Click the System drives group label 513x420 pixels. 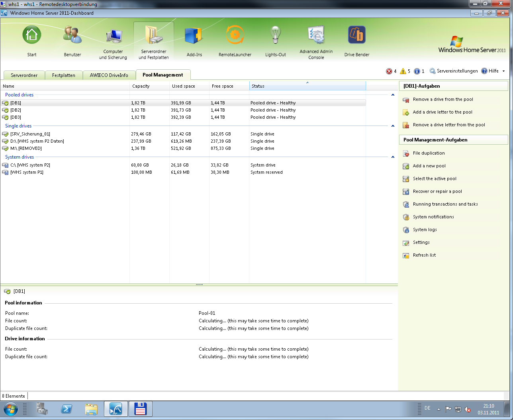[x=20, y=157]
